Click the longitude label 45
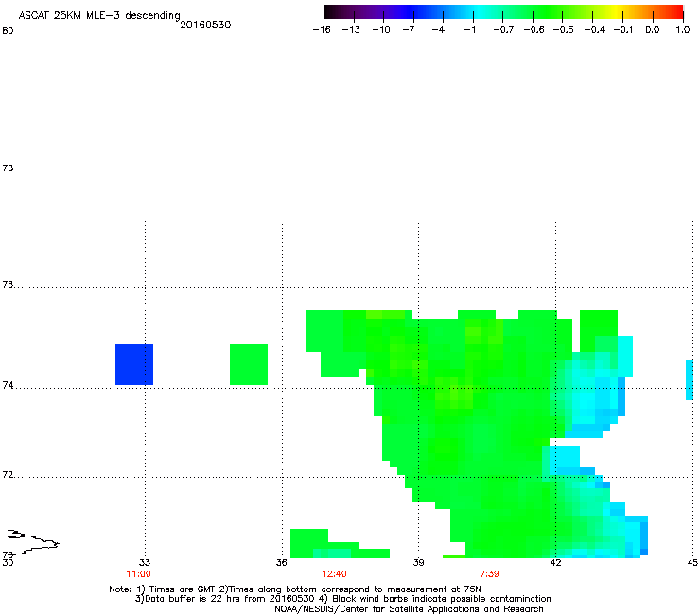The image size is (700, 615). pos(692,562)
